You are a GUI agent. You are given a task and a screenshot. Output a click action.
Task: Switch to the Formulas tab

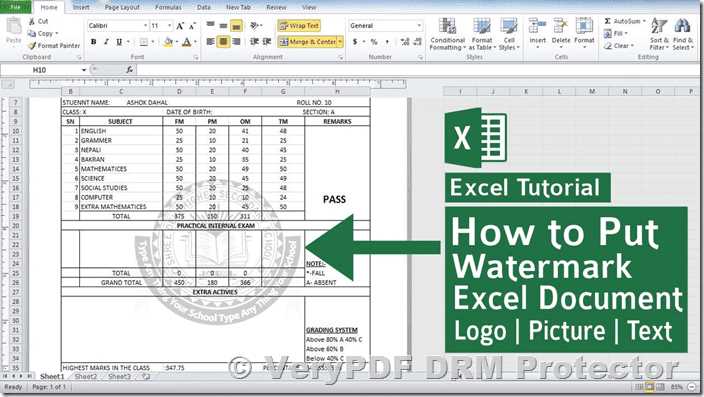click(168, 7)
